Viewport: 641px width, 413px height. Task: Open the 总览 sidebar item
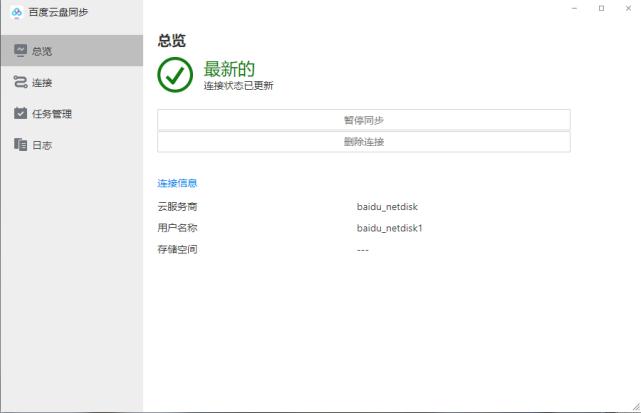[72, 51]
